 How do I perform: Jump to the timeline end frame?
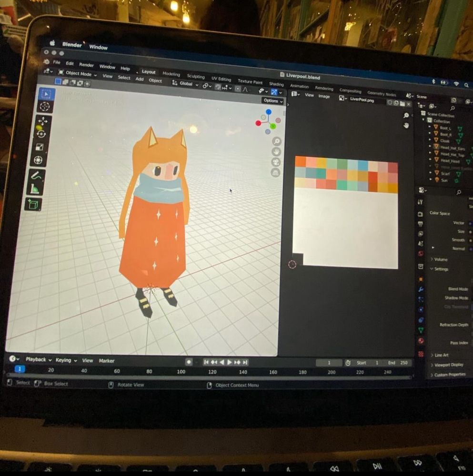245,362
